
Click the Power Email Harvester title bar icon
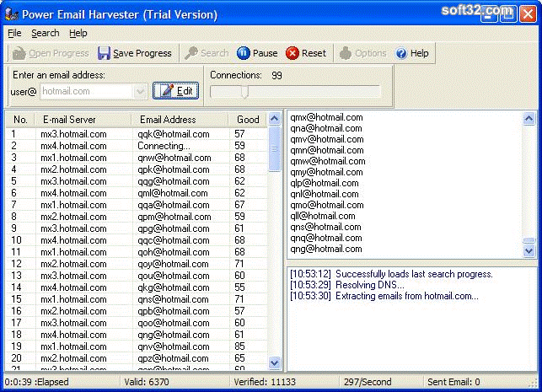tap(12, 14)
